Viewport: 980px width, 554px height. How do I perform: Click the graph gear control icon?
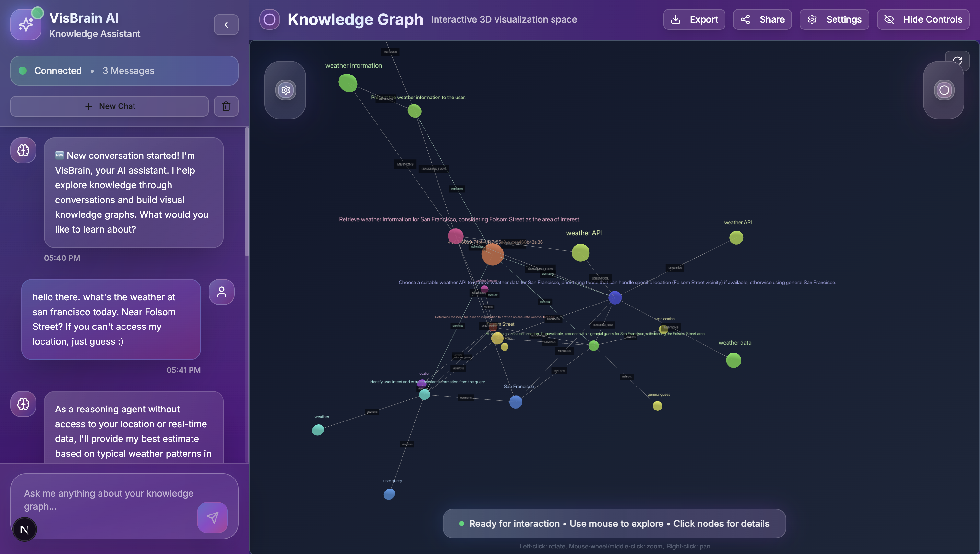pos(286,90)
